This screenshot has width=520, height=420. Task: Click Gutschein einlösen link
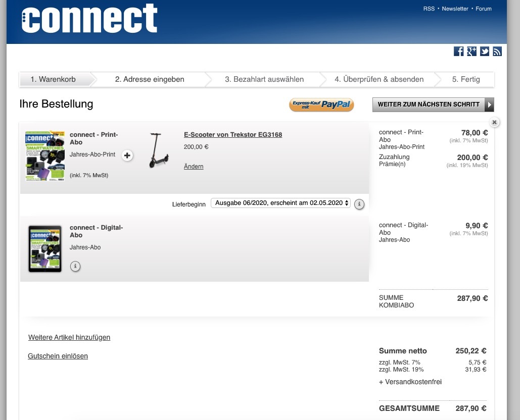[x=58, y=356]
